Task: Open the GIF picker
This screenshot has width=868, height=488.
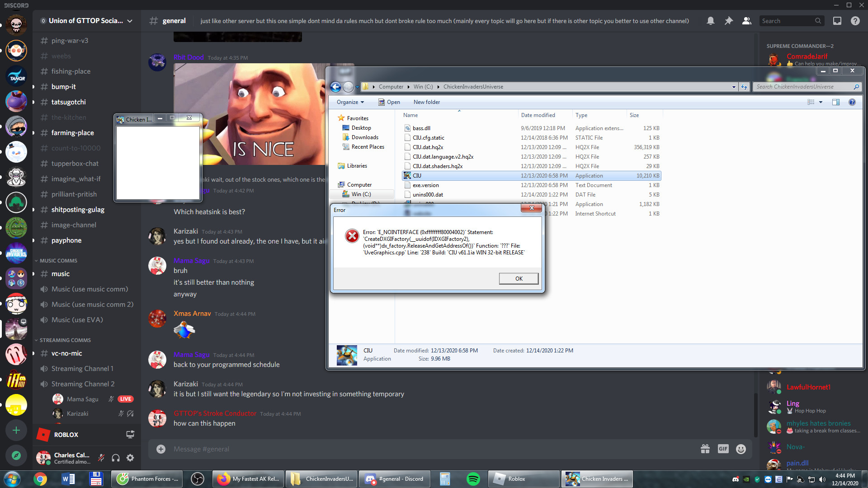Action: pyautogui.click(x=723, y=449)
